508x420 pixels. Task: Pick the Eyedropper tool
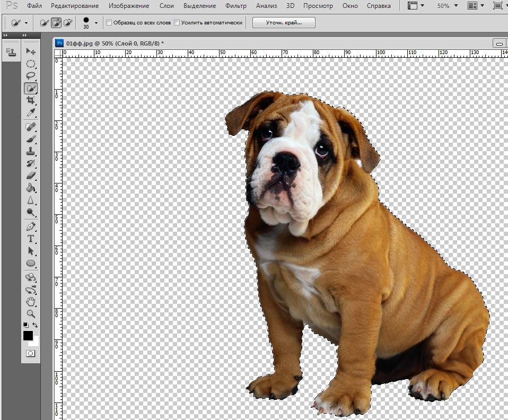(x=31, y=113)
